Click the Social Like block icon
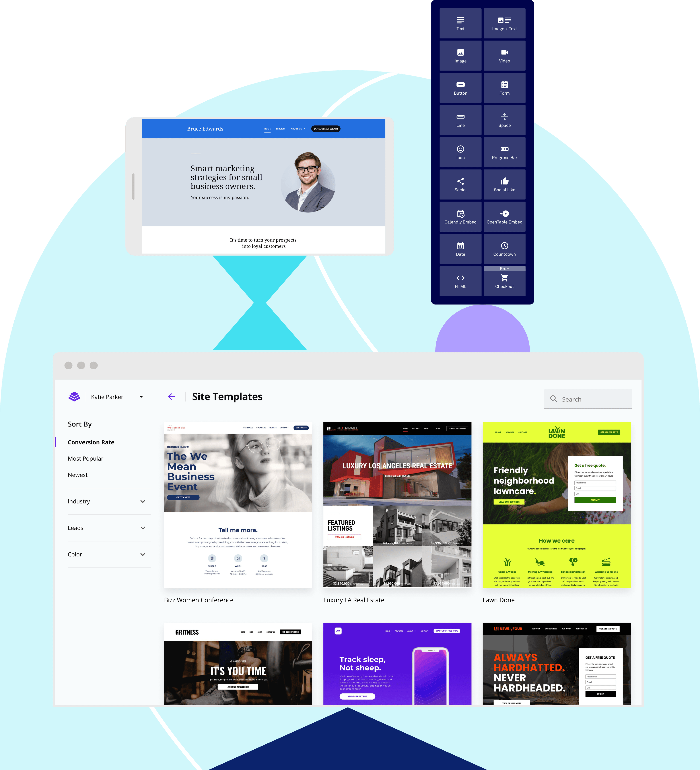Viewport: 700px width, 770px height. point(504,182)
